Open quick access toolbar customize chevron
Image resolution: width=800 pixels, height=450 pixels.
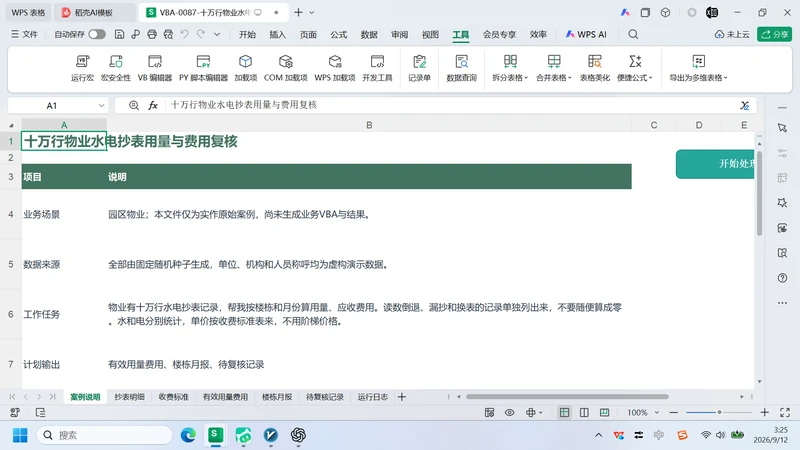point(217,34)
